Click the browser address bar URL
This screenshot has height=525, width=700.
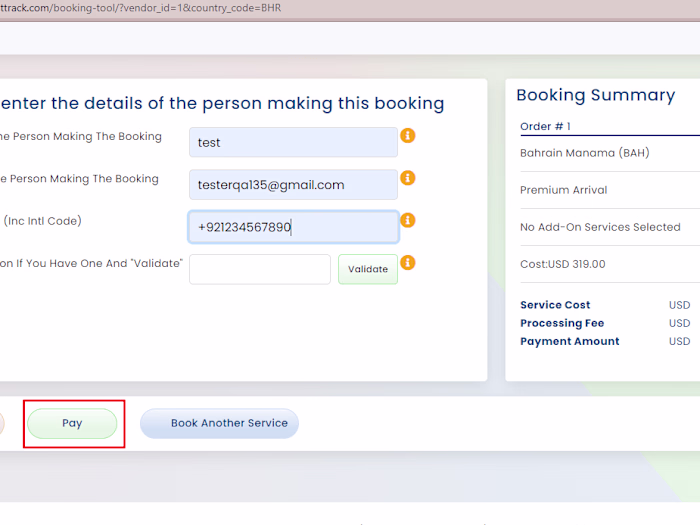pos(141,8)
